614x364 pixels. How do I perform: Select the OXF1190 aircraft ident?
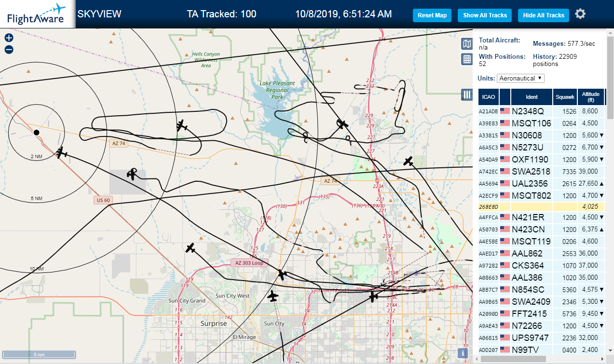(x=530, y=159)
